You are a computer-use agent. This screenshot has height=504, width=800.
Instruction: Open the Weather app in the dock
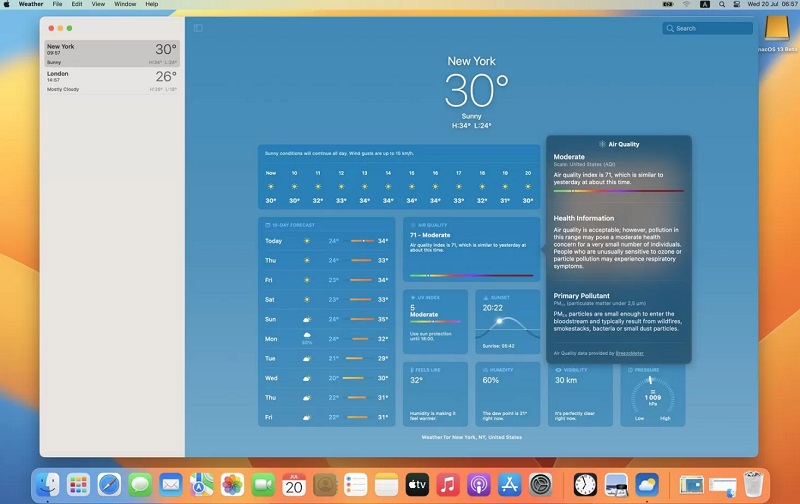point(647,485)
